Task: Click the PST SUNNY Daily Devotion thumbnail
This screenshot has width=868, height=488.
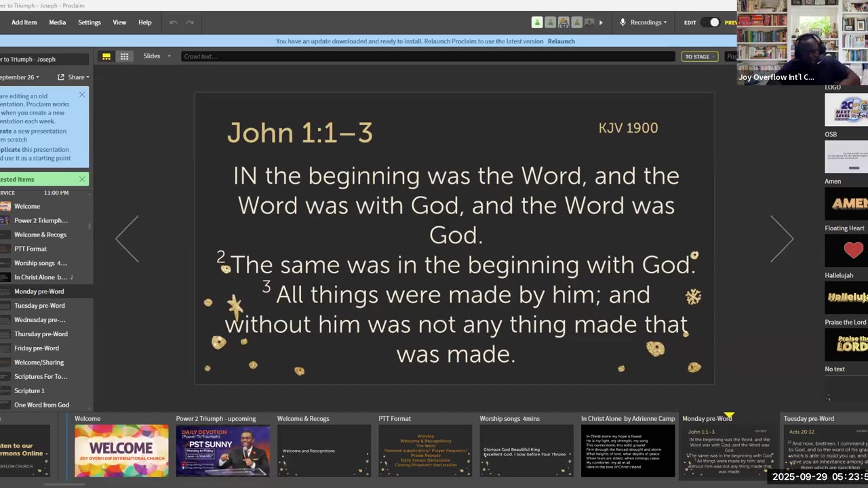Action: [x=222, y=451]
